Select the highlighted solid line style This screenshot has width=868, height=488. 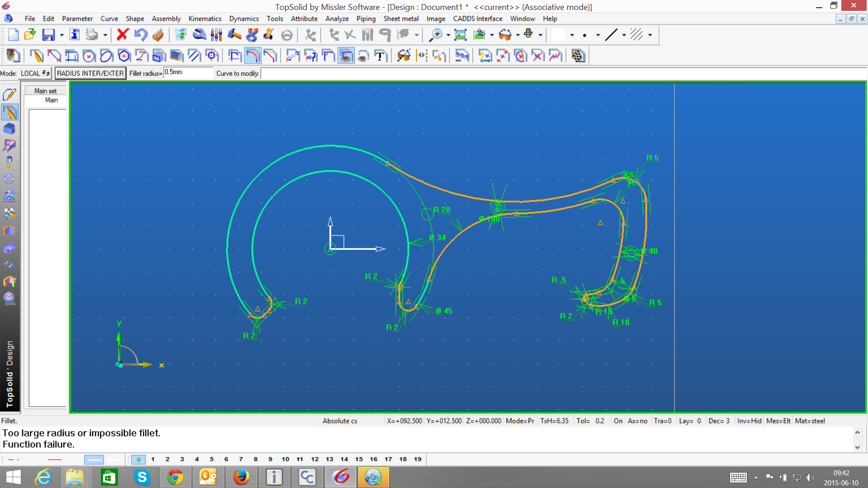click(94, 460)
